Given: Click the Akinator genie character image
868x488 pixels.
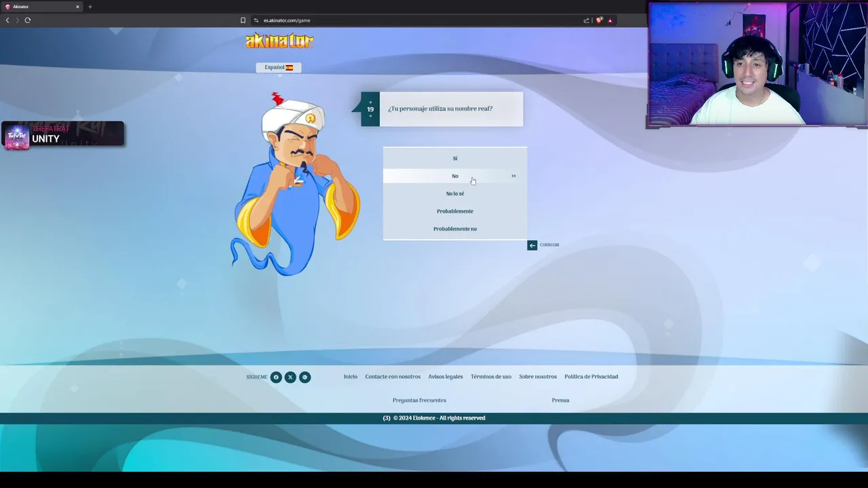Looking at the screenshot, I should (296, 184).
